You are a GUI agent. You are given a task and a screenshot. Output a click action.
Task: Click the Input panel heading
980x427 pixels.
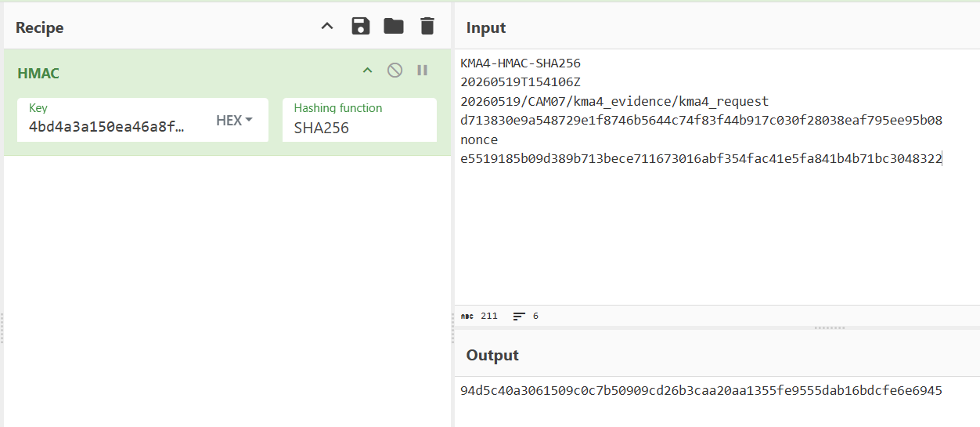[486, 27]
